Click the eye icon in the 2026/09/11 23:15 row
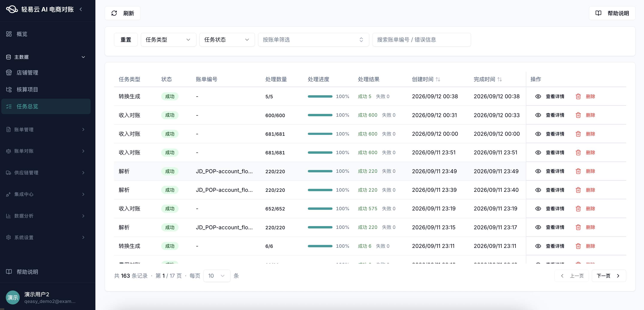The image size is (644, 310). pos(538,227)
